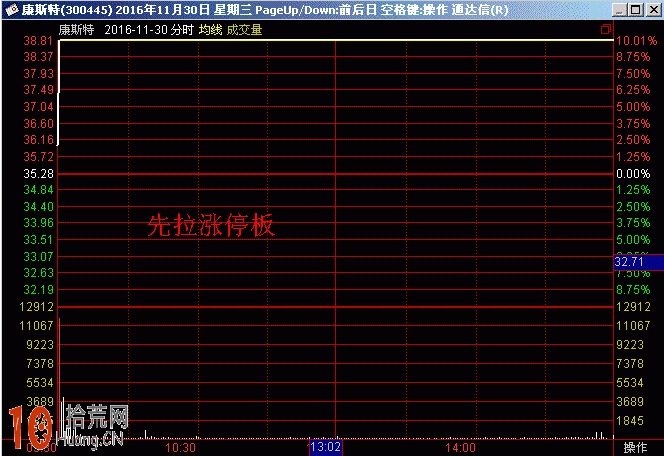The image size is (664, 456).
Task: Close the 康斯特 chart window
Action: tap(653, 10)
